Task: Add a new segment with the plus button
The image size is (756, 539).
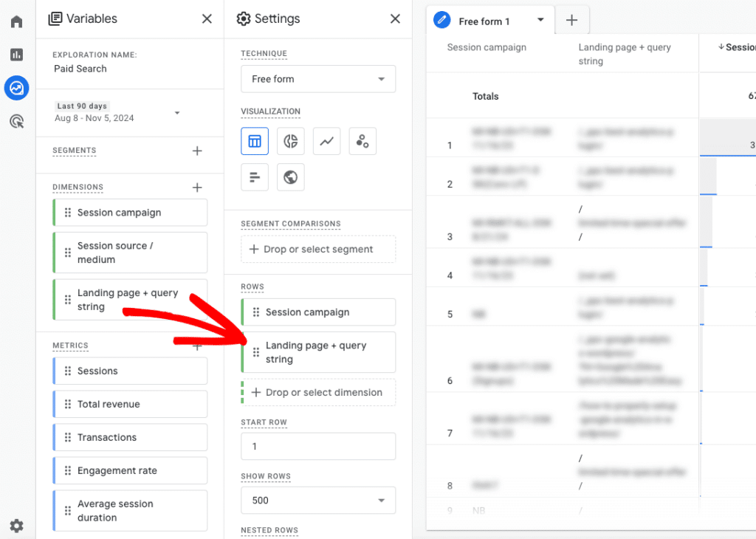Action: click(x=197, y=150)
